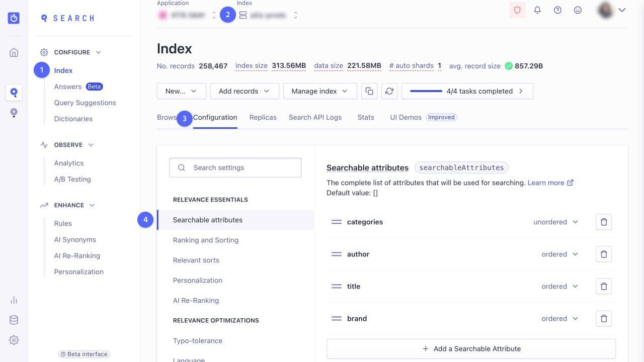The height and width of the screenshot is (362, 644).
Task: Select the Search product icon in left rail
Action: pyautogui.click(x=14, y=93)
